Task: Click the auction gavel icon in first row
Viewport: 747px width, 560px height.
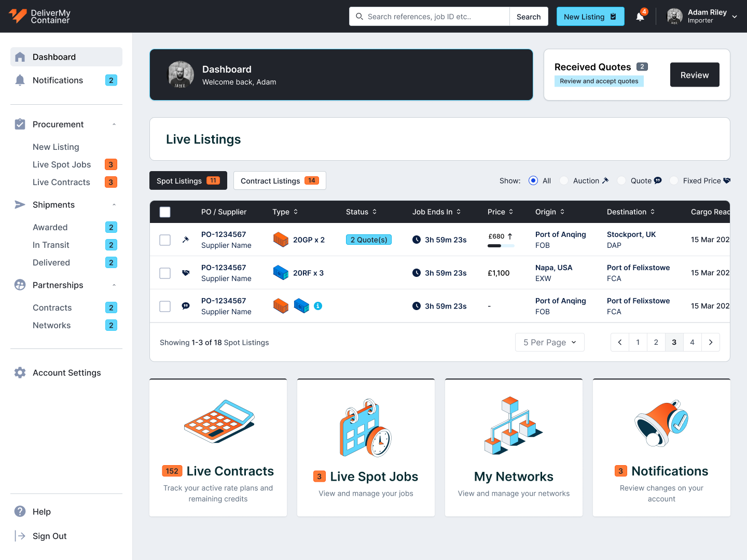Action: pyautogui.click(x=186, y=240)
